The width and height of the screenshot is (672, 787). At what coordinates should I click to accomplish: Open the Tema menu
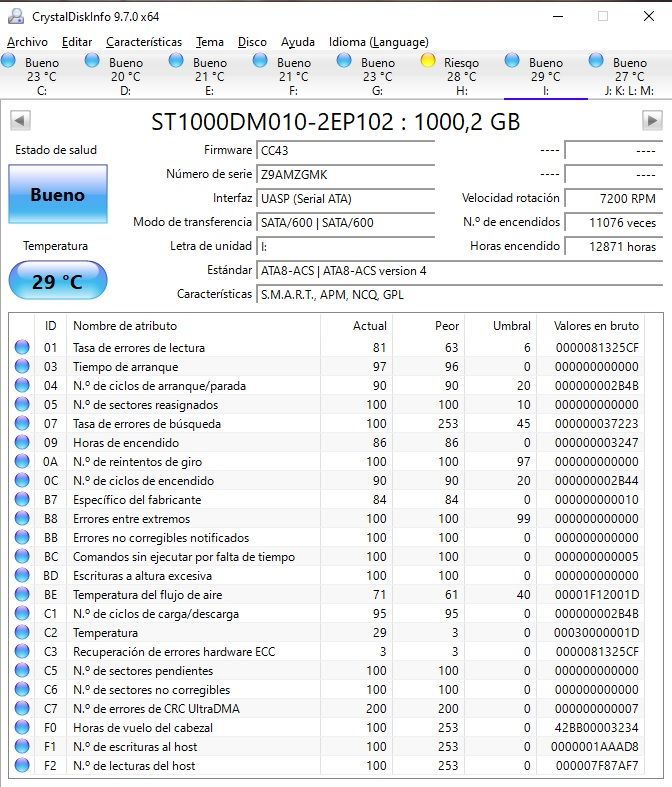210,42
